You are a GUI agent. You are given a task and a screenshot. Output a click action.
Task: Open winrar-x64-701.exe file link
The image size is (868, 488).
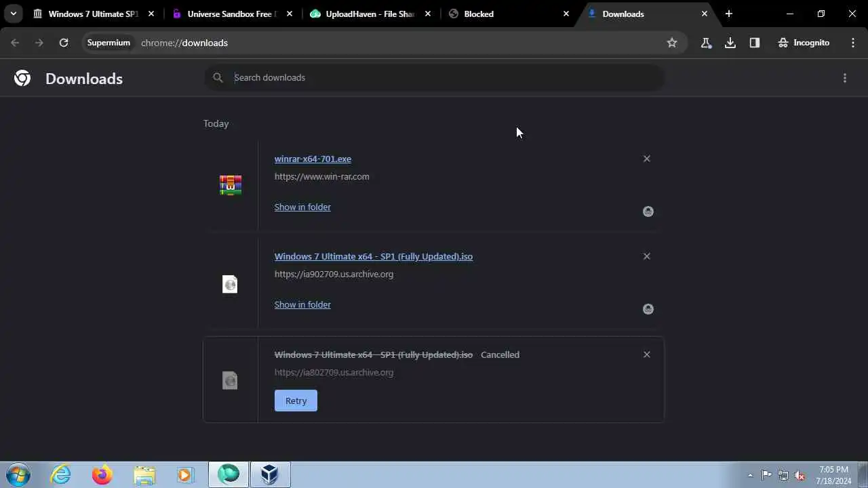tap(313, 159)
